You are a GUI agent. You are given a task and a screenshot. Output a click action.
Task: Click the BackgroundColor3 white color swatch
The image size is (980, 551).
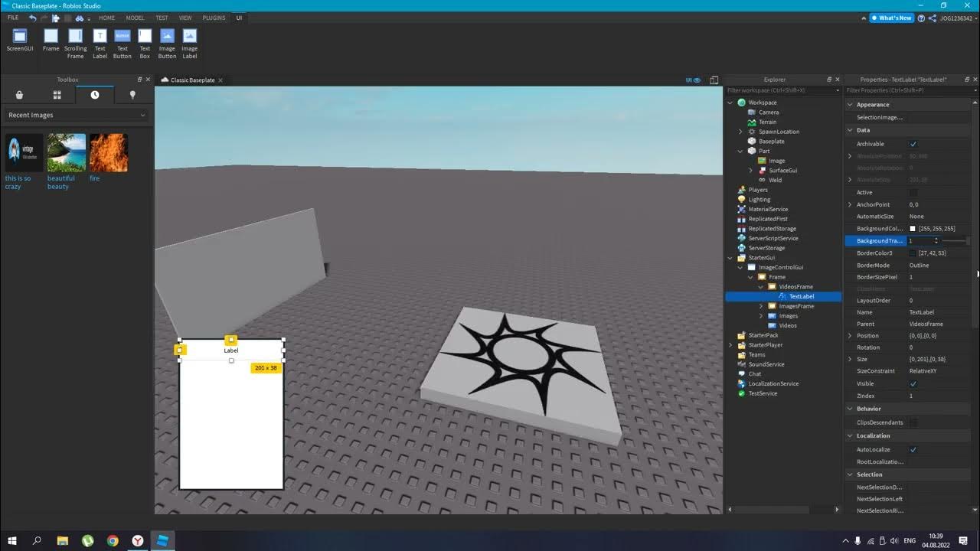click(x=913, y=229)
